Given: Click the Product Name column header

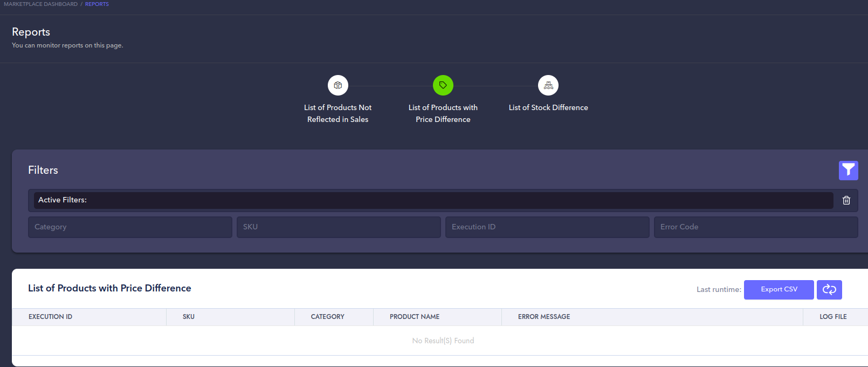Looking at the screenshot, I should pyautogui.click(x=414, y=317).
